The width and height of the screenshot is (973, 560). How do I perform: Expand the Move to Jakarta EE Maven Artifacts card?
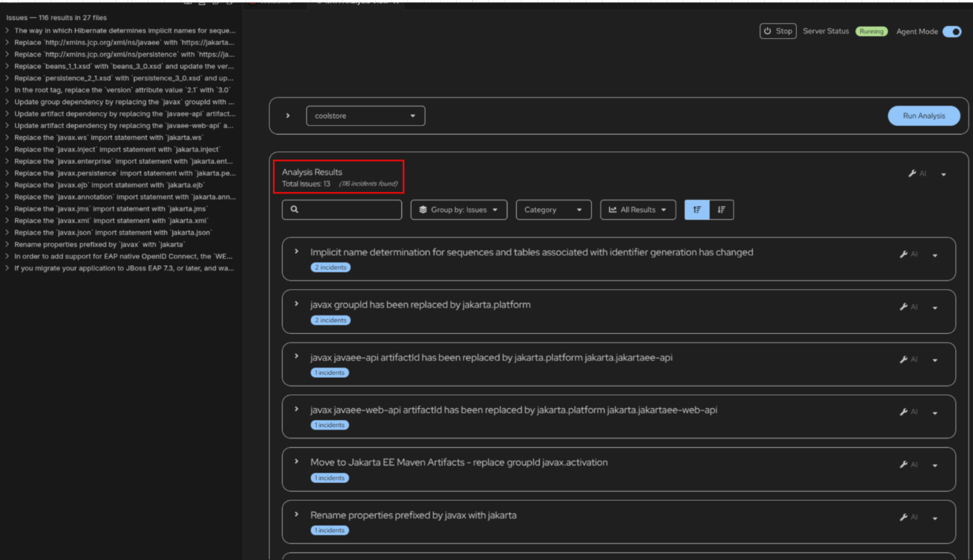click(296, 461)
